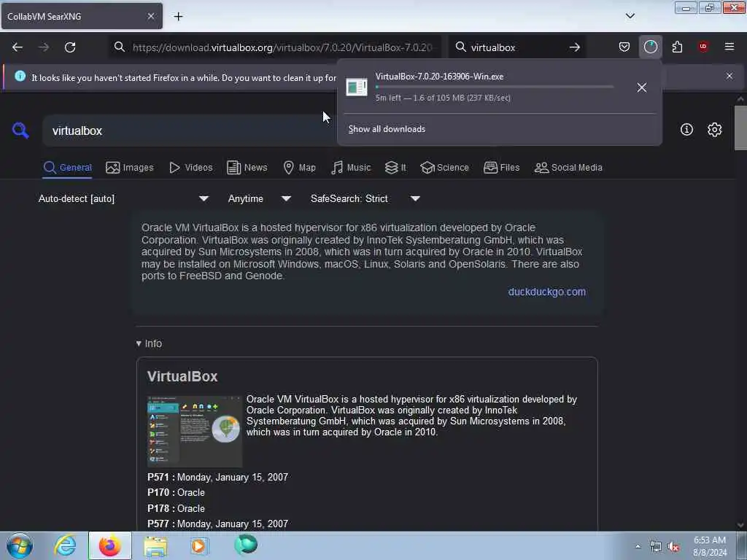Screen dimensions: 747x560
Task: Click the SearXNG magnifier logo
Action: 20,130
